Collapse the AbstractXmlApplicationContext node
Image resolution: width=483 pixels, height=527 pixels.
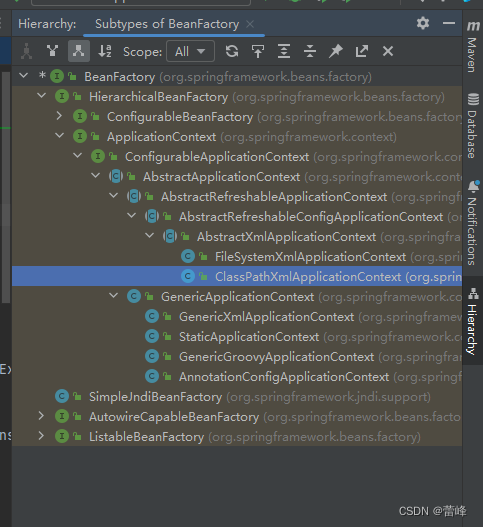point(150,236)
